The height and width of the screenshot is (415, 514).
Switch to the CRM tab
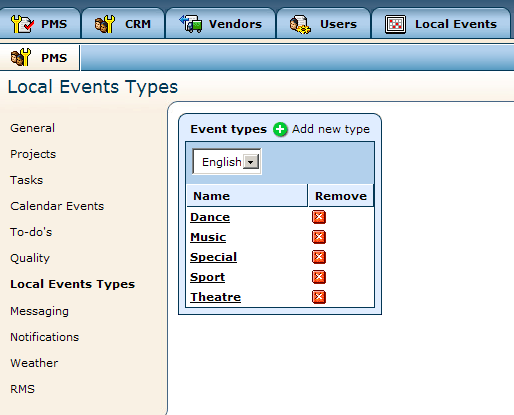pyautogui.click(x=123, y=24)
